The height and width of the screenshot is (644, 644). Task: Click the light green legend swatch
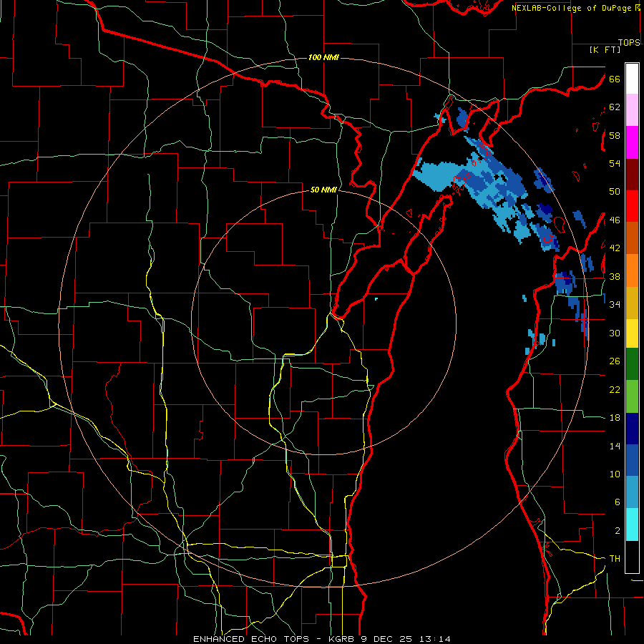click(632, 396)
